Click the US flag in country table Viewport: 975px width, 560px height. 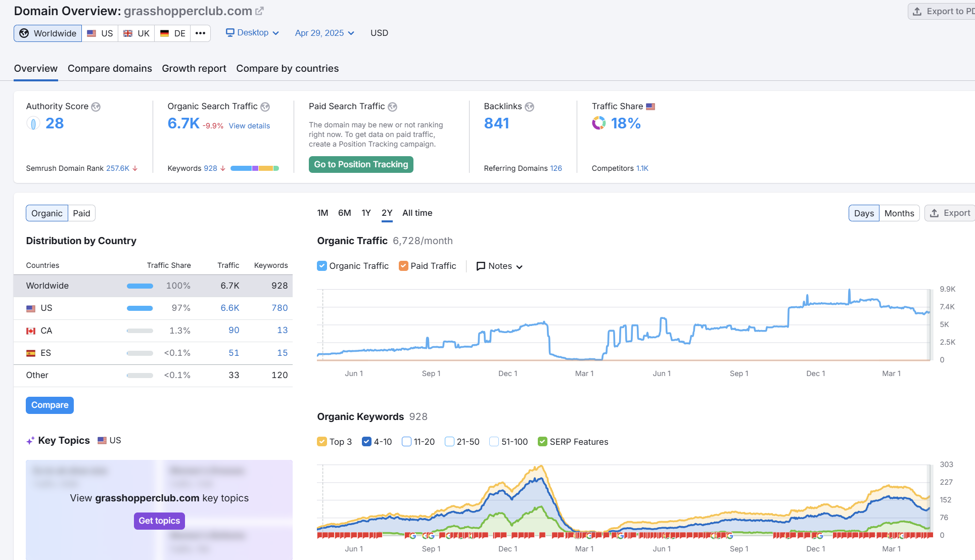point(31,308)
